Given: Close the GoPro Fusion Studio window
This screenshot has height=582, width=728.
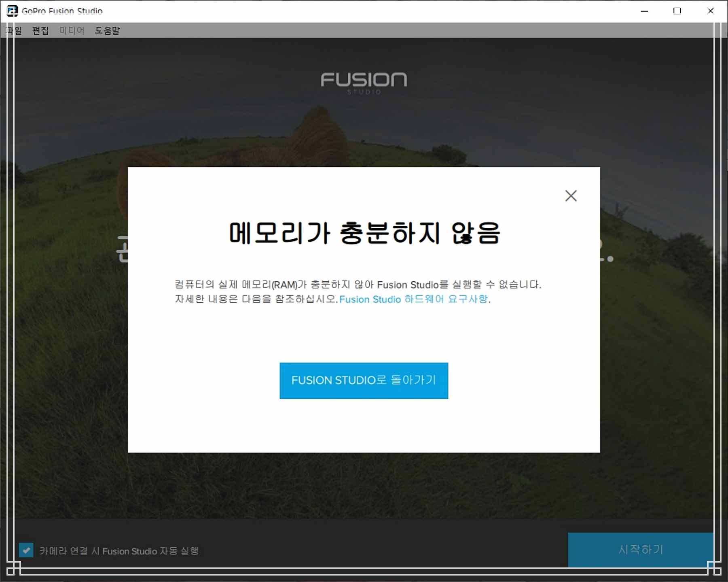Looking at the screenshot, I should click(710, 11).
